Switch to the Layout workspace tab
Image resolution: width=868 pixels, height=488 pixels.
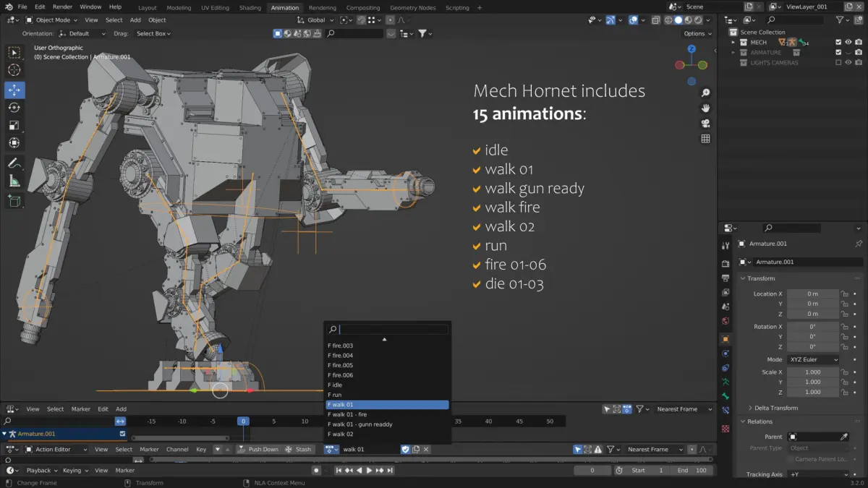148,7
